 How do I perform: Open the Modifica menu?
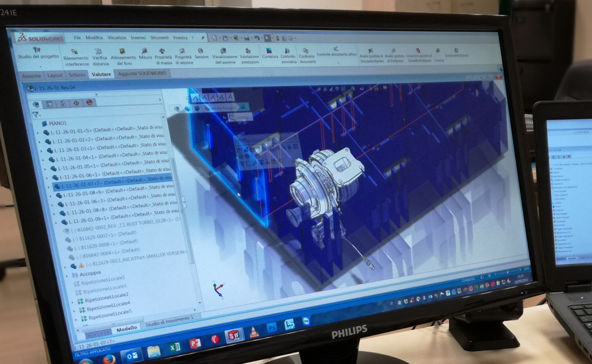coord(94,38)
